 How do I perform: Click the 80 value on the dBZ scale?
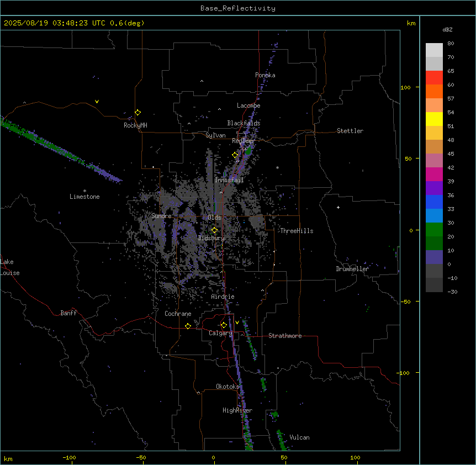click(451, 44)
